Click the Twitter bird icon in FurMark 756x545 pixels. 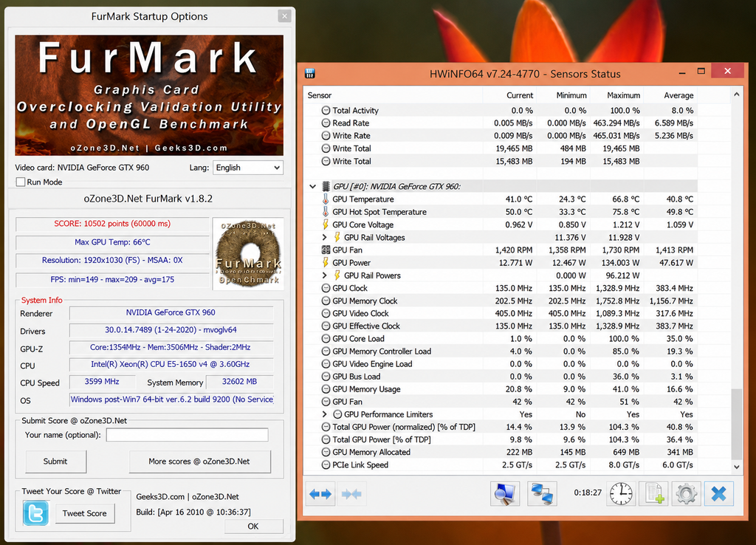click(x=35, y=513)
